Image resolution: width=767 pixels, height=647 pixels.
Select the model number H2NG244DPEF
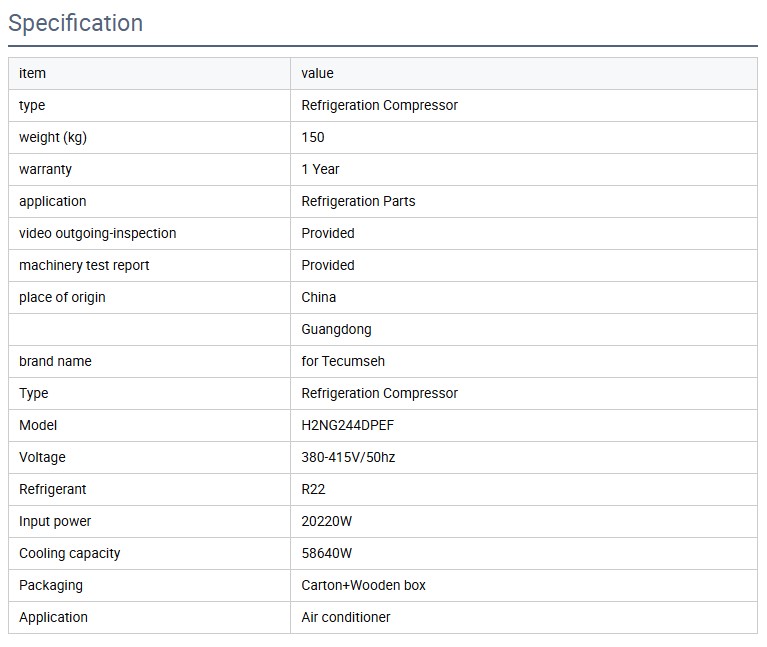(348, 425)
